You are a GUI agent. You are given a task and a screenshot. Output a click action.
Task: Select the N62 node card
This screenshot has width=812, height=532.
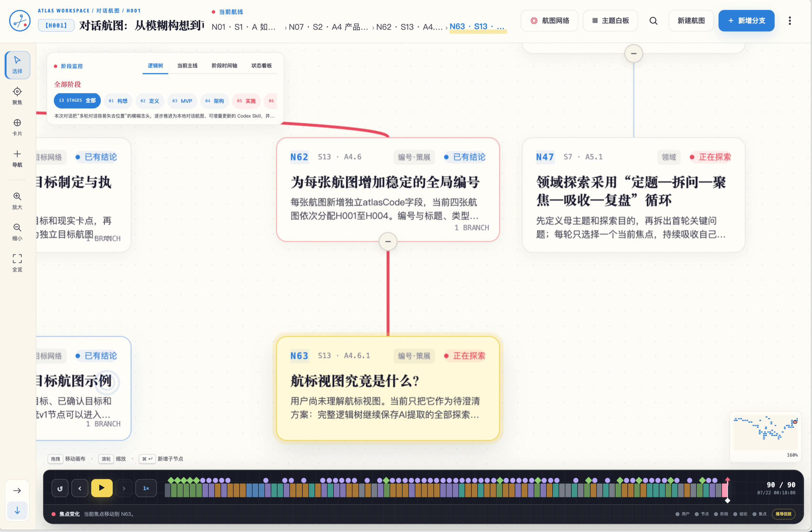[x=388, y=190]
